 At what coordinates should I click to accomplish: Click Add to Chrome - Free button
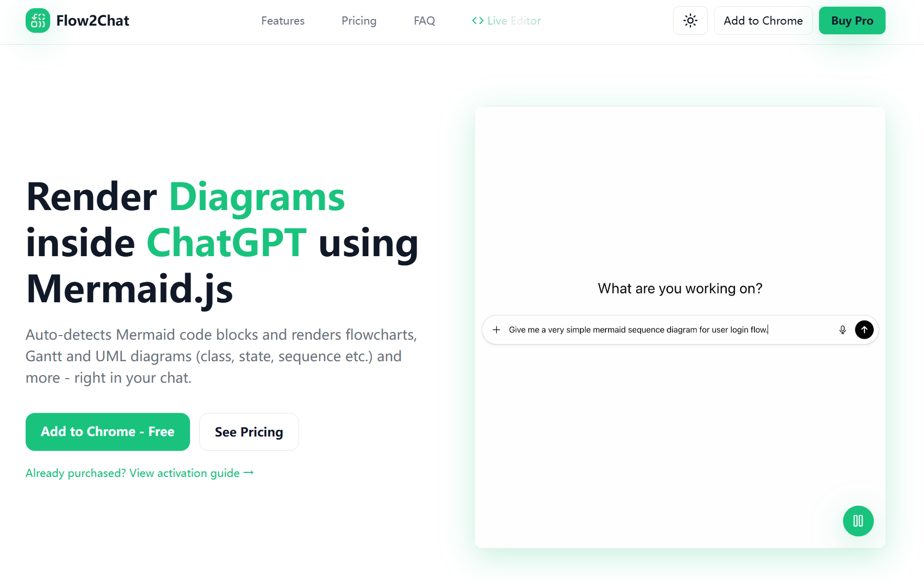[x=108, y=432]
